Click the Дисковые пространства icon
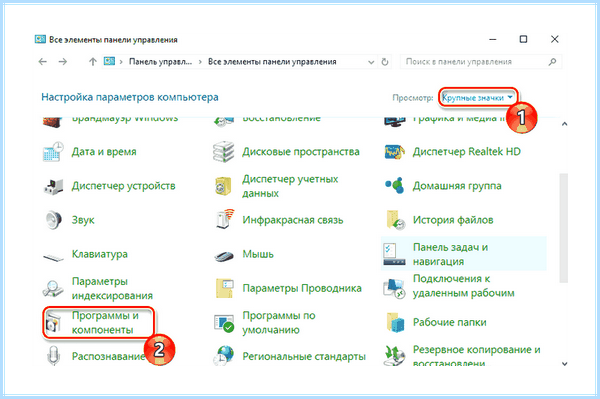600x399 pixels. pos(223,152)
